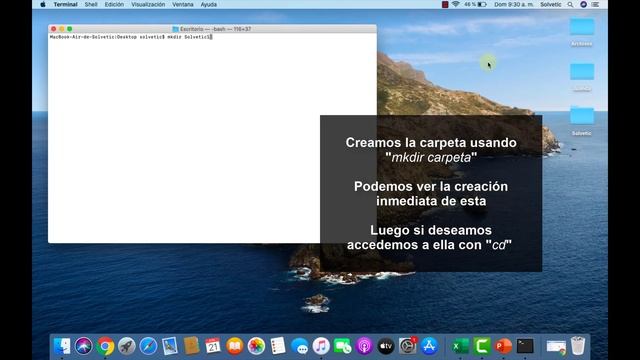Restore the minimized window thumbnail in dock

pos(556,347)
